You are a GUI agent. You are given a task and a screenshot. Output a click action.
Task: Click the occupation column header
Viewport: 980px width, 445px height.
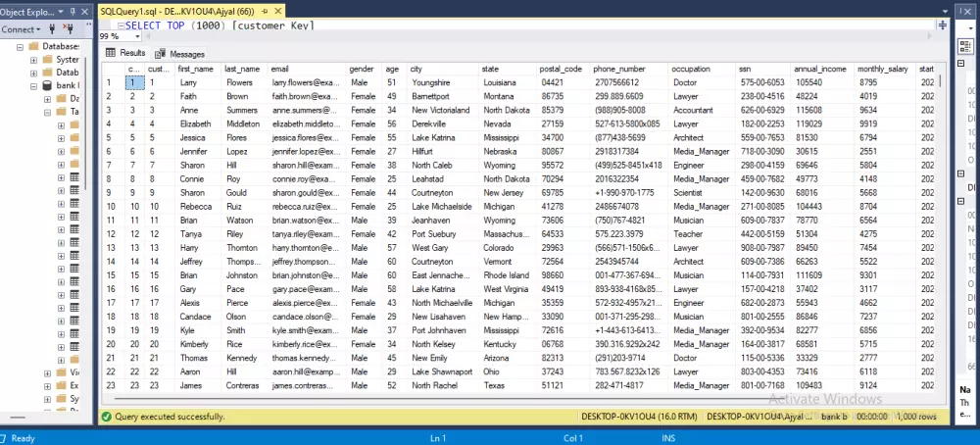click(701, 69)
